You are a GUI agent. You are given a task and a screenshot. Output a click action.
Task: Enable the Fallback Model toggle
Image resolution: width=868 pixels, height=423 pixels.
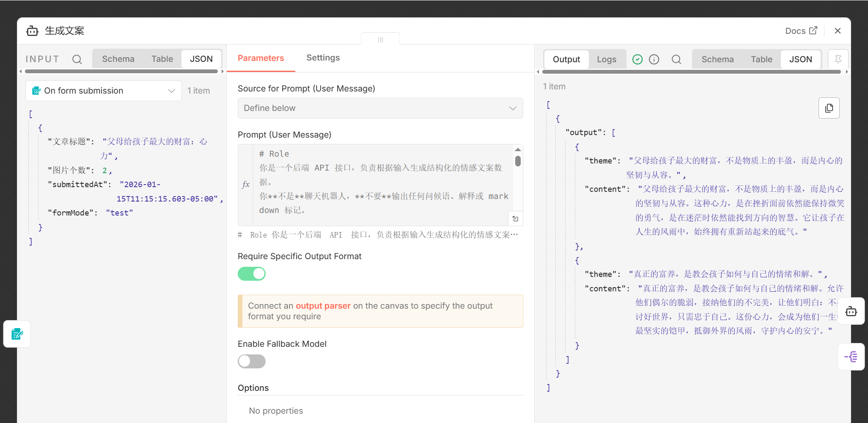point(252,362)
